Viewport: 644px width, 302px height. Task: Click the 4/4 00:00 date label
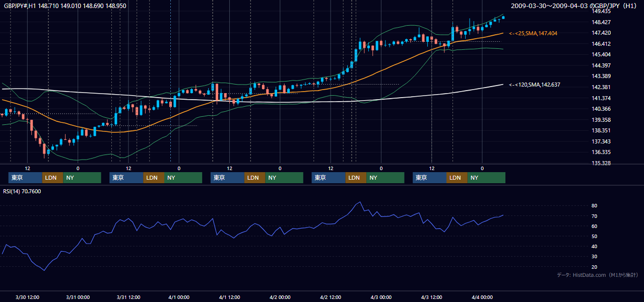(482, 297)
